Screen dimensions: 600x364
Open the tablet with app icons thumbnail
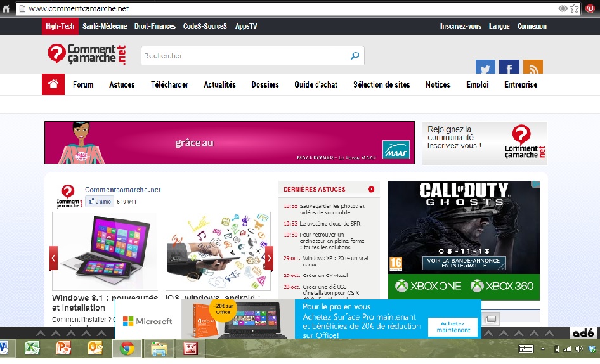point(218,251)
